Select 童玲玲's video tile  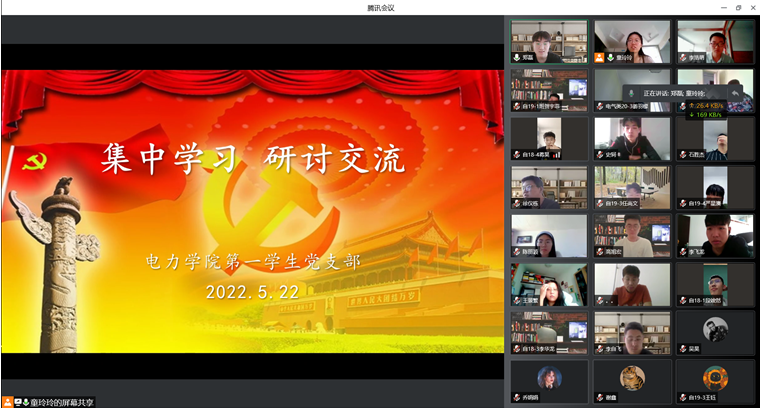632,42
